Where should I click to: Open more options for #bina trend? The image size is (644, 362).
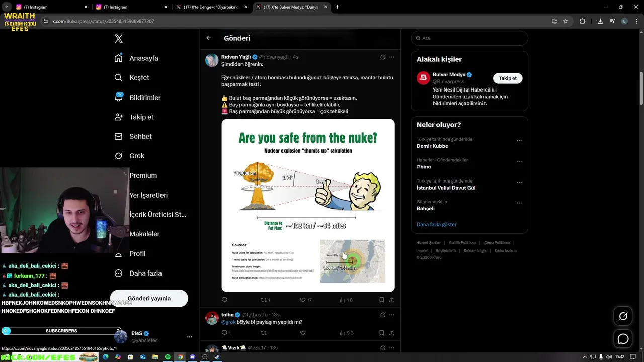click(519, 161)
